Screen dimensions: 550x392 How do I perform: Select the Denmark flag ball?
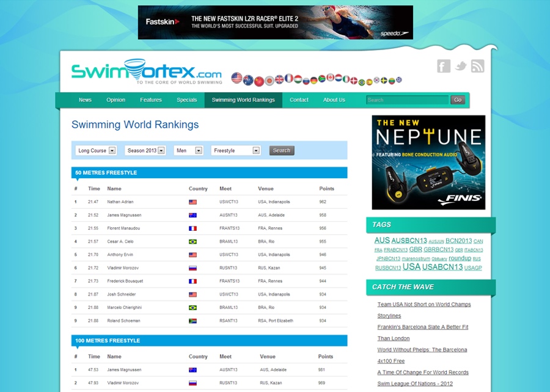pos(354,81)
